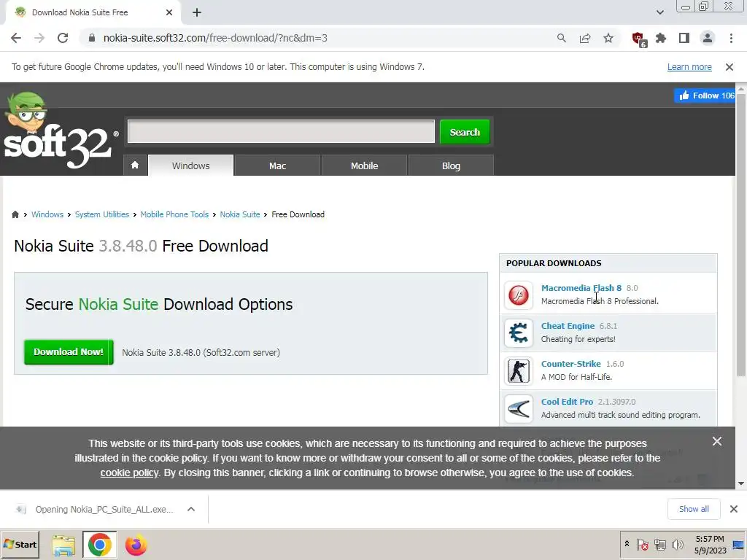Open Chrome three-dot menu

point(731,38)
